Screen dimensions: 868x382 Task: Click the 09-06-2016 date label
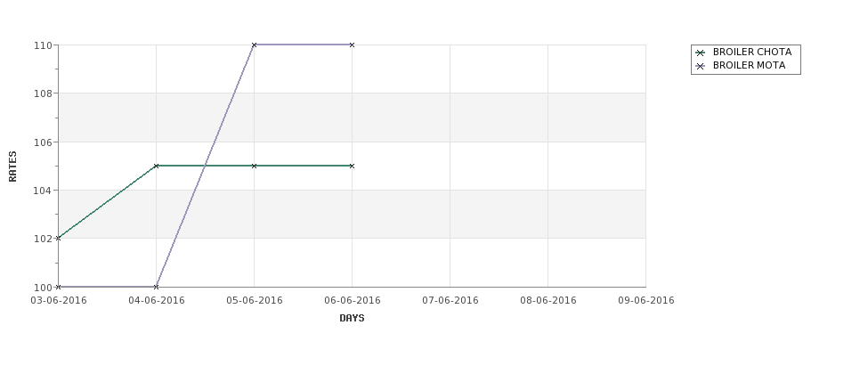click(x=646, y=301)
